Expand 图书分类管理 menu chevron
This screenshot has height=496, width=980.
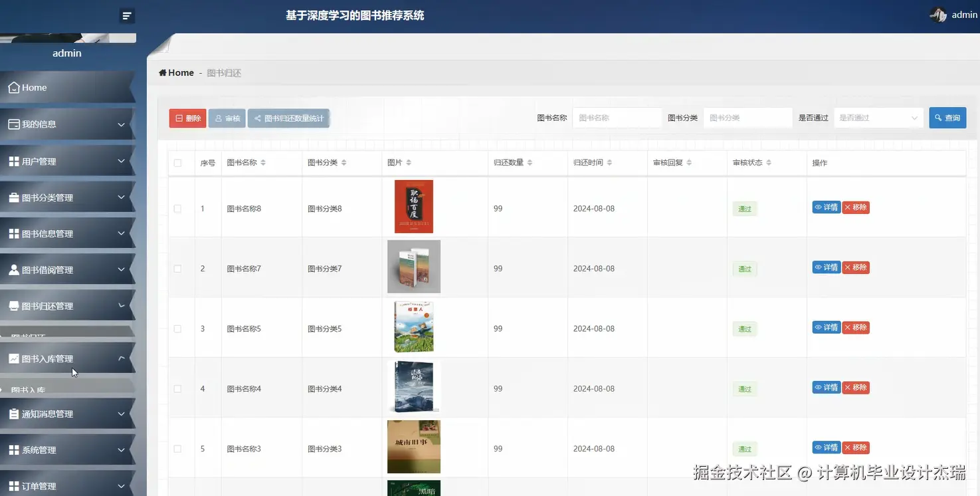click(x=121, y=197)
